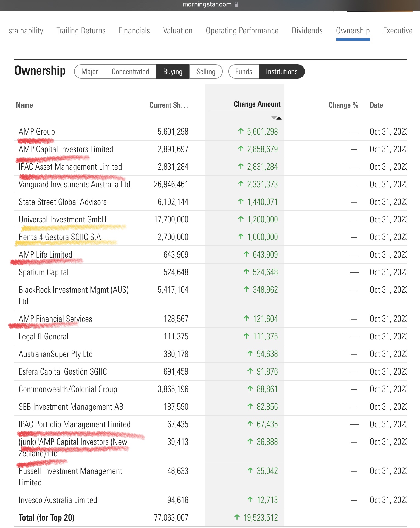Screen dimensions: 420x528
Task: Click the 26,946,461 current shares value
Action: click(x=171, y=184)
